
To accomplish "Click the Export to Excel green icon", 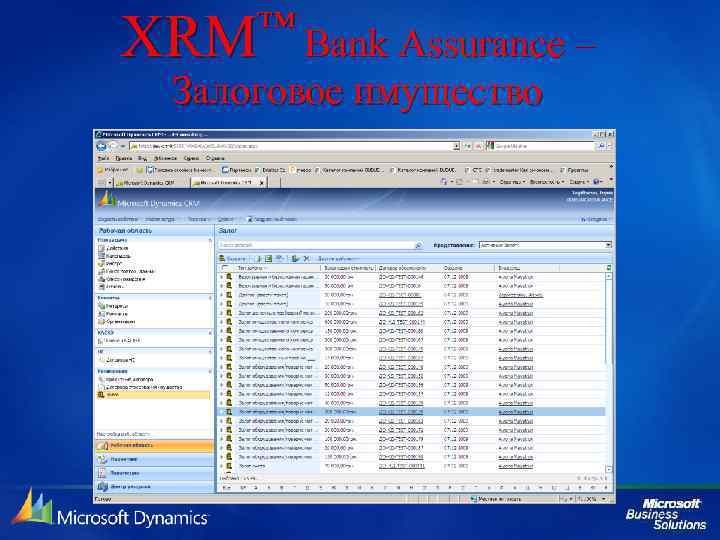I will point(269,259).
